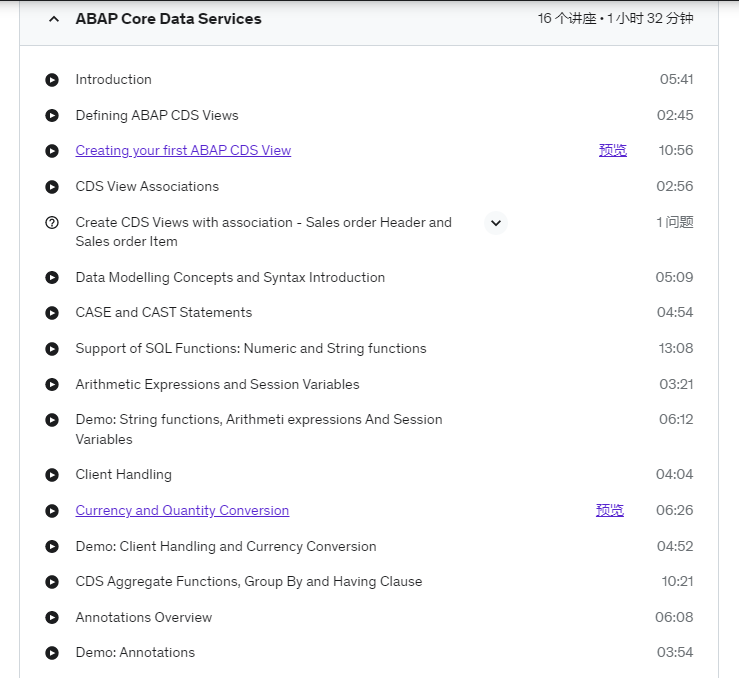This screenshot has height=678, width=739.
Task: Click Client Handling lecture title
Action: coord(123,474)
